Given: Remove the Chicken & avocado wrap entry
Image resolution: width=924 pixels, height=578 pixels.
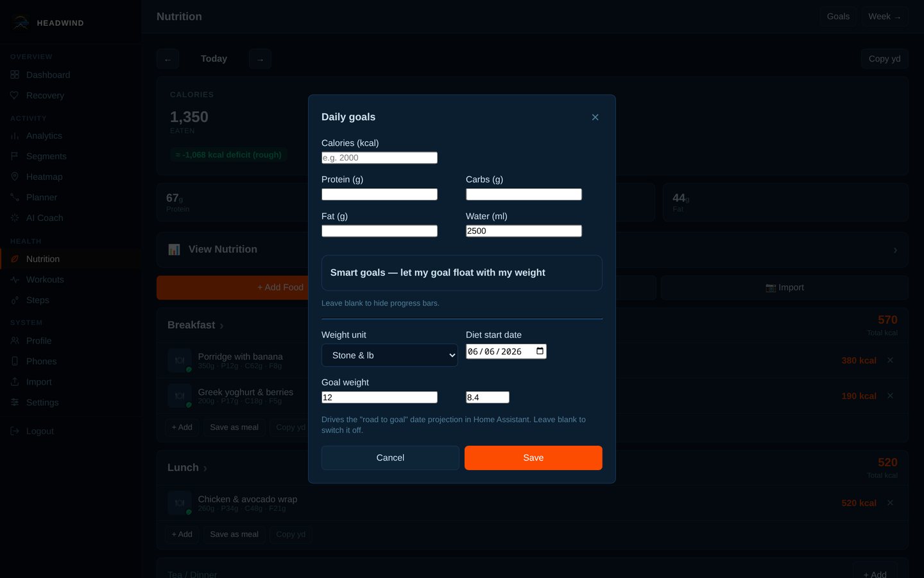Looking at the screenshot, I should [890, 503].
